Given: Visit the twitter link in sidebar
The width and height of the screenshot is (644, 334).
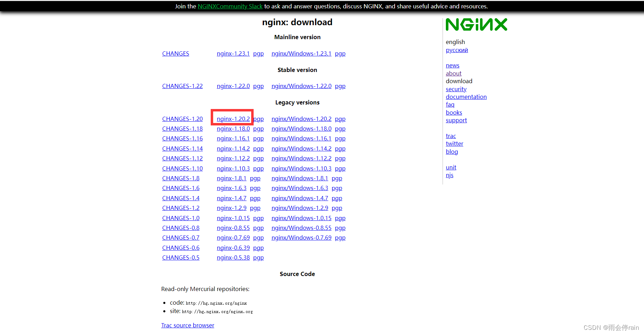Looking at the screenshot, I should [x=455, y=144].
